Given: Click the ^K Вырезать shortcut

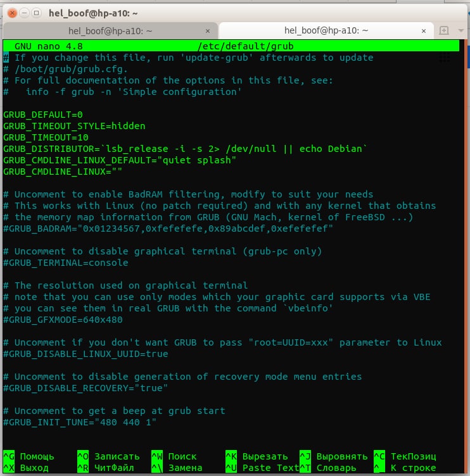Looking at the screenshot, I should [257, 456].
